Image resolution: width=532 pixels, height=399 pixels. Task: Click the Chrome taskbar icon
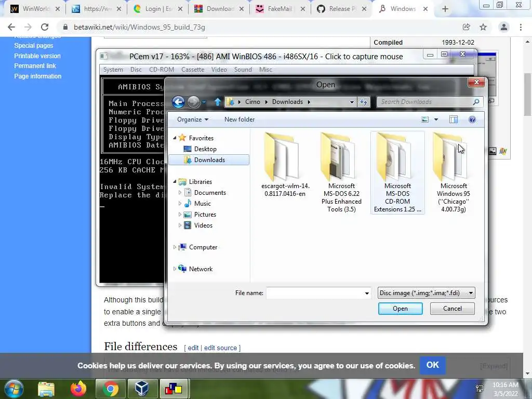point(110,389)
